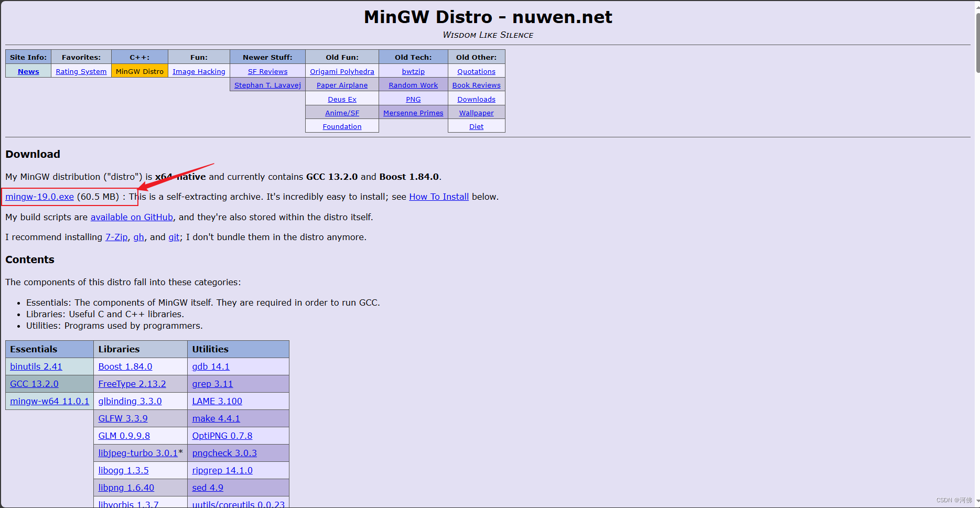This screenshot has height=508, width=980.
Task: Download mingw-19.0.exe
Action: point(39,197)
